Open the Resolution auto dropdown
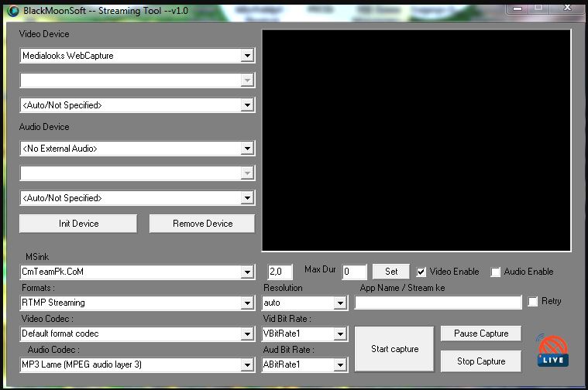588x390 pixels. click(305, 303)
